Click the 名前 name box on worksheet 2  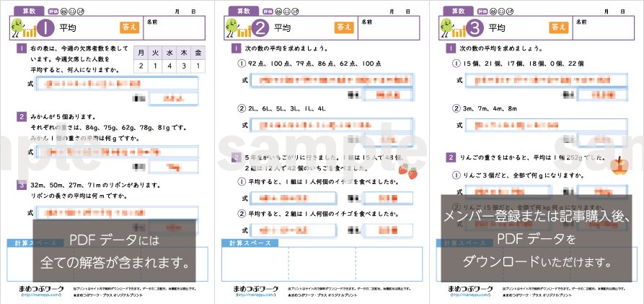389,28
